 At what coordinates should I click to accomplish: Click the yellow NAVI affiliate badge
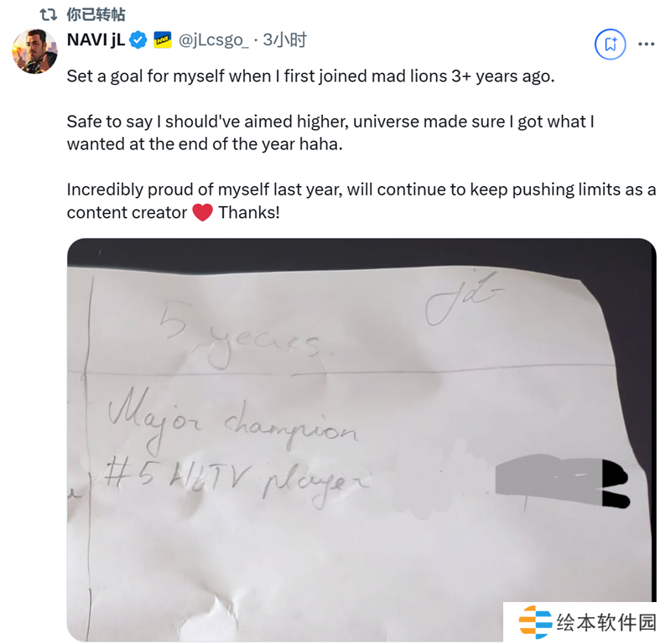click(x=163, y=40)
